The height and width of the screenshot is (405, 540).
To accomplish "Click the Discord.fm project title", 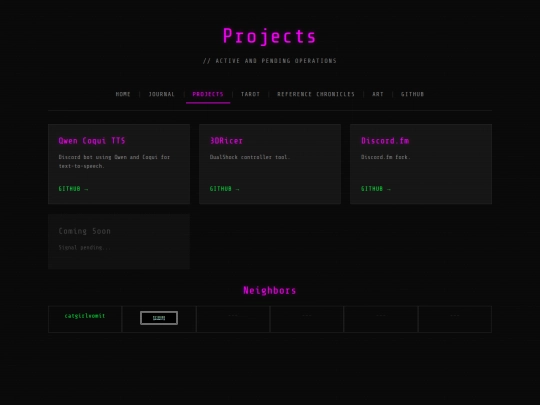I will pos(385,141).
